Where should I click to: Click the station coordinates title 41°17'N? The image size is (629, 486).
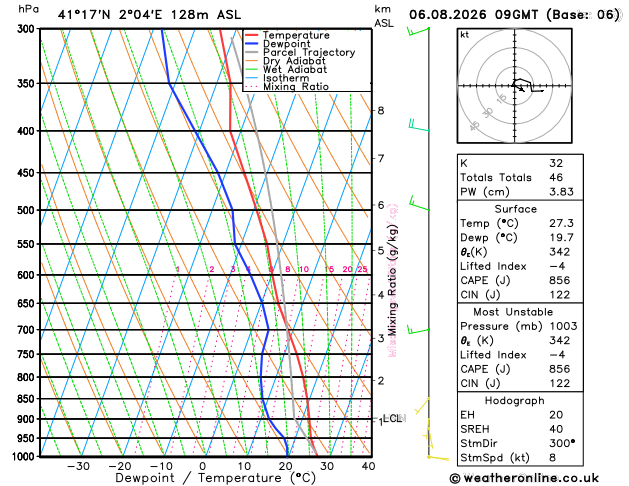[84, 15]
